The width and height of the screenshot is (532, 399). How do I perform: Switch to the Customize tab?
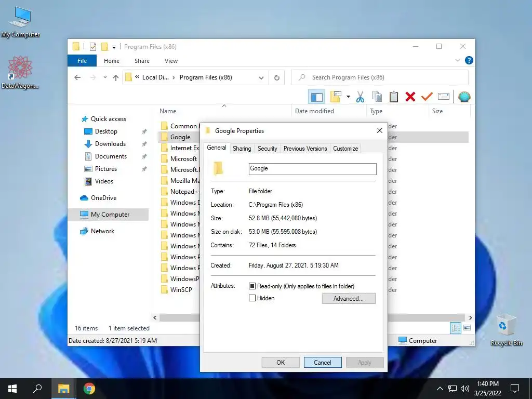click(x=345, y=149)
